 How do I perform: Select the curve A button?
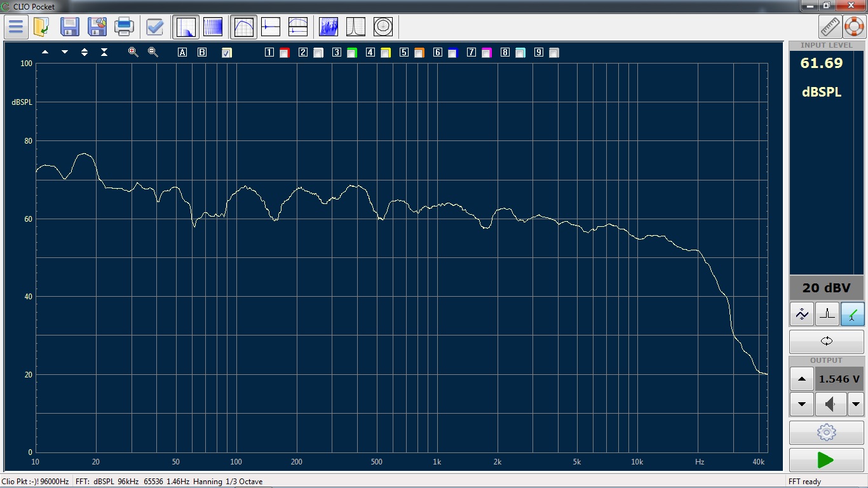pos(182,52)
